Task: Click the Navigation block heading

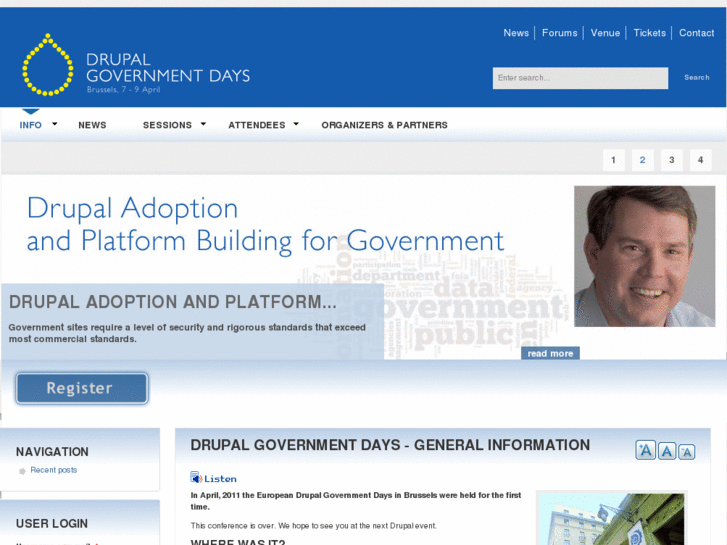Action: click(x=52, y=452)
